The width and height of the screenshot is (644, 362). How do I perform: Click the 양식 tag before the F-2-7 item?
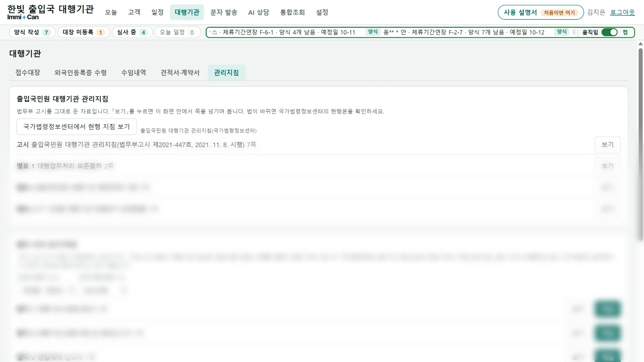[x=373, y=32]
